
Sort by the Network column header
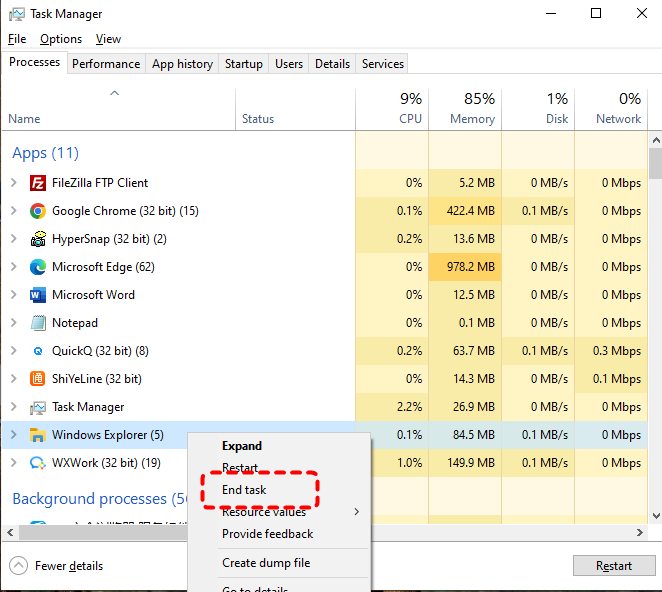coord(611,109)
